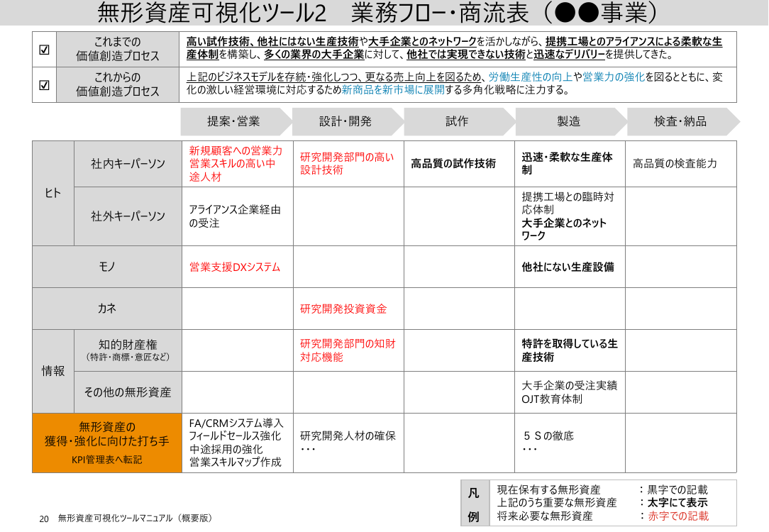Viewport: 769px width, 532px height.
Task: Select the 検査・納品 process arrow
Action: click(x=682, y=121)
